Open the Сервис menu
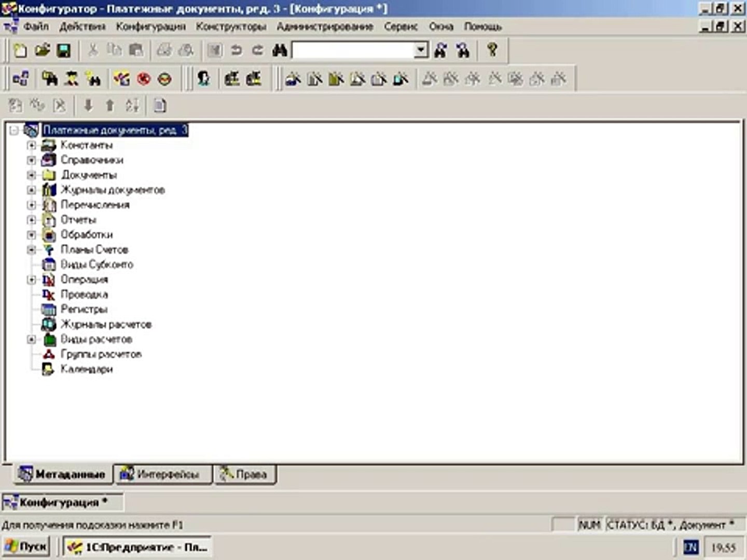This screenshot has width=747, height=560. pyautogui.click(x=401, y=26)
